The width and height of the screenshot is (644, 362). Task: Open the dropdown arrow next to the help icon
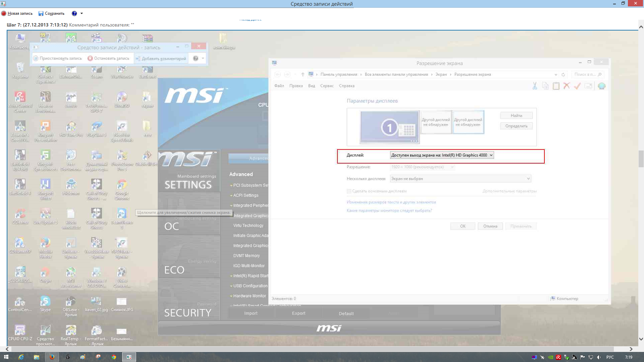pos(82,13)
